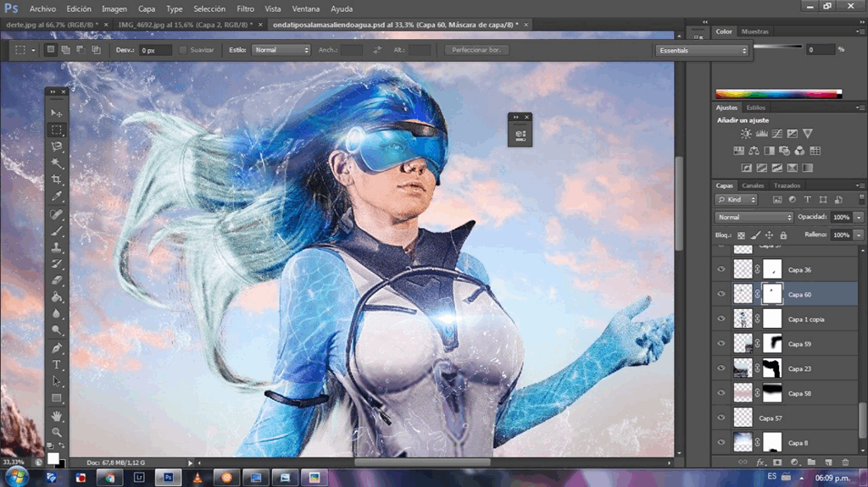
Task: Add a Levels adjustment
Action: 762,133
